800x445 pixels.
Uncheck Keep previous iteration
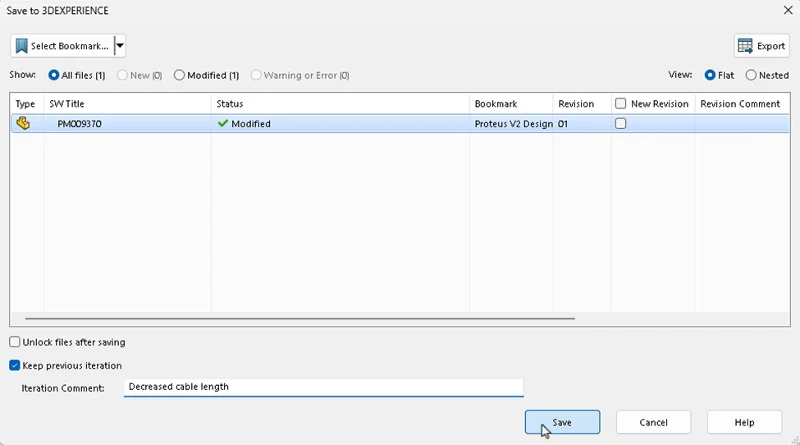pyautogui.click(x=15, y=365)
